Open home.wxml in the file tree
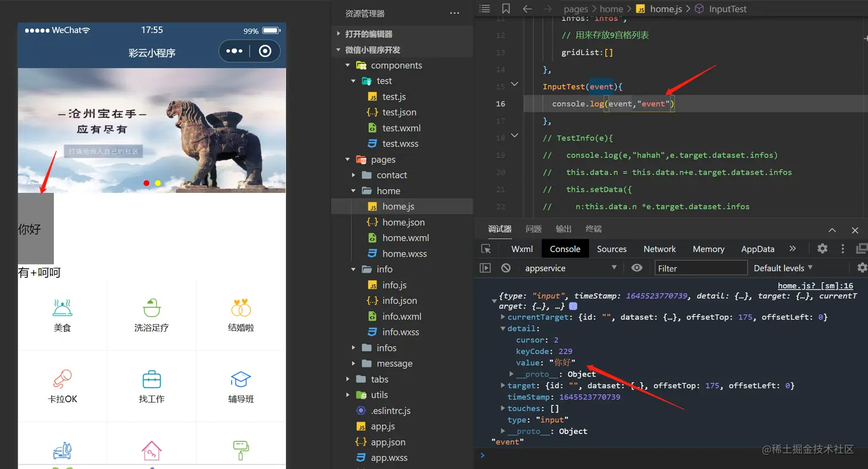Screen dimensions: 868x469 [405, 238]
